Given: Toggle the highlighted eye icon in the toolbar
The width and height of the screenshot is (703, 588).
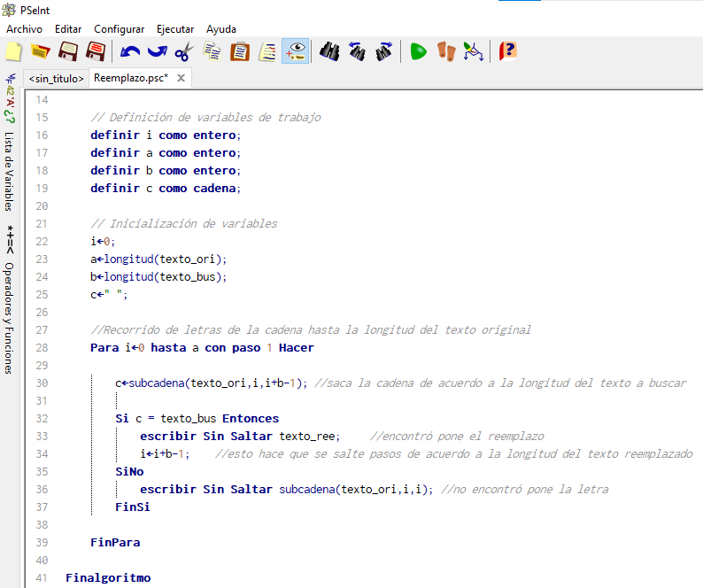Looking at the screenshot, I should click(296, 51).
